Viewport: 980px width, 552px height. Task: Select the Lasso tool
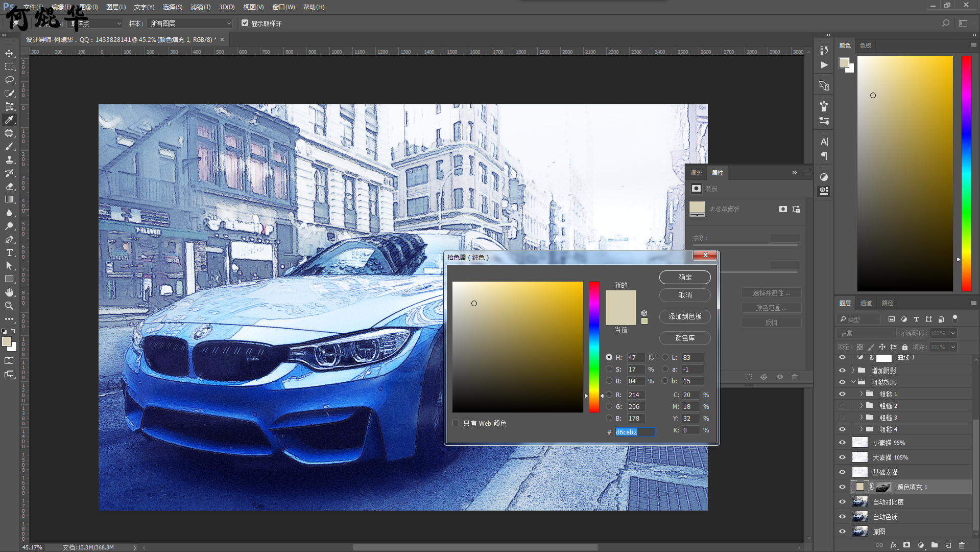pyautogui.click(x=9, y=80)
